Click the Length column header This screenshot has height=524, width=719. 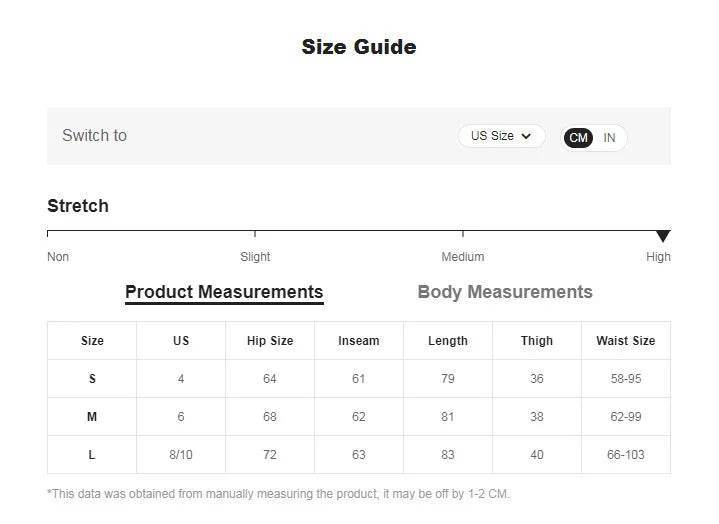[x=448, y=341]
